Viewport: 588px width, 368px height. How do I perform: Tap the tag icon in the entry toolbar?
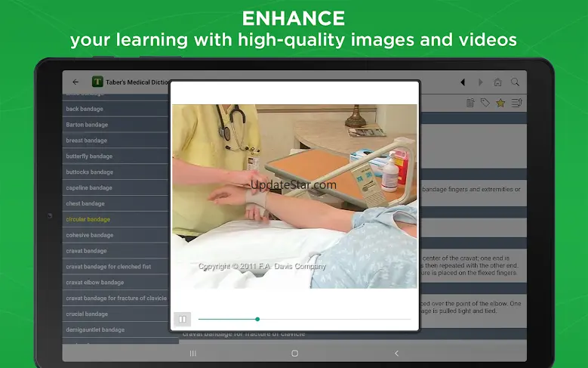point(485,103)
